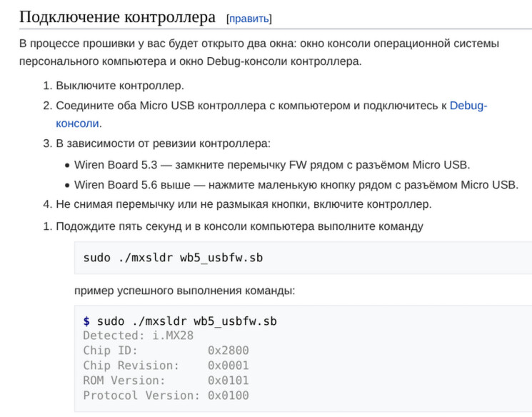The height and width of the screenshot is (417, 532).
Task: Click the "Chip ID:" label in output
Action: pyautogui.click(x=110, y=351)
